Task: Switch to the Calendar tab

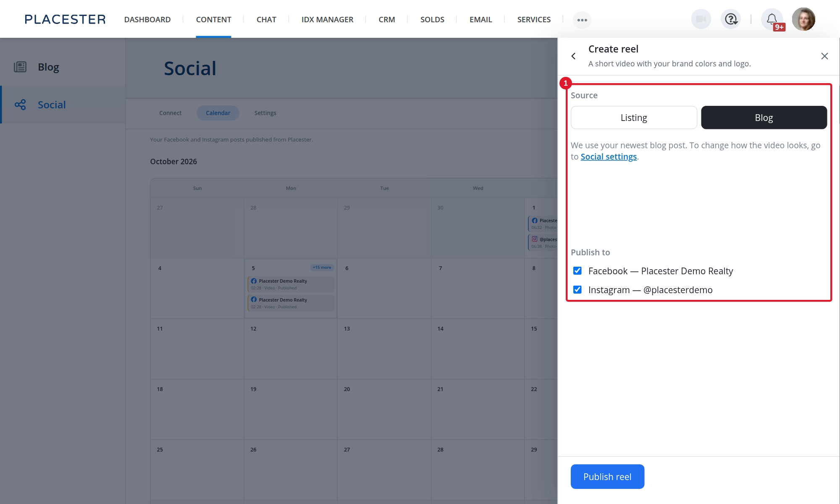Action: coord(218,113)
